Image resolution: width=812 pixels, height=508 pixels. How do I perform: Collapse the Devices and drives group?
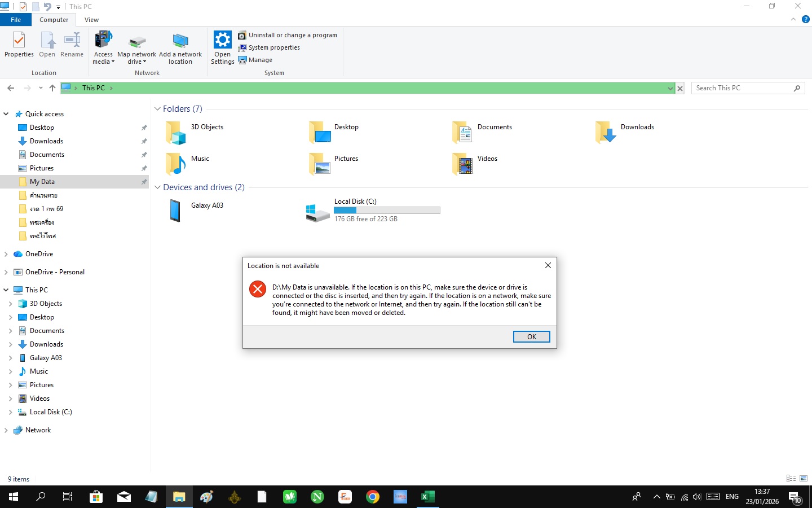[x=158, y=187]
